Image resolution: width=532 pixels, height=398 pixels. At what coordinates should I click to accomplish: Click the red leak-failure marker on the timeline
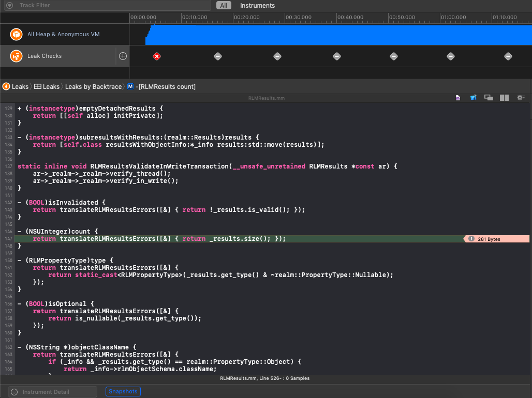157,56
